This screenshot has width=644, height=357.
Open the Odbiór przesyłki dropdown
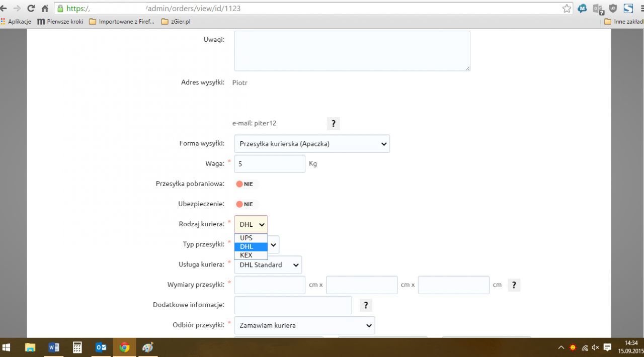pos(304,325)
